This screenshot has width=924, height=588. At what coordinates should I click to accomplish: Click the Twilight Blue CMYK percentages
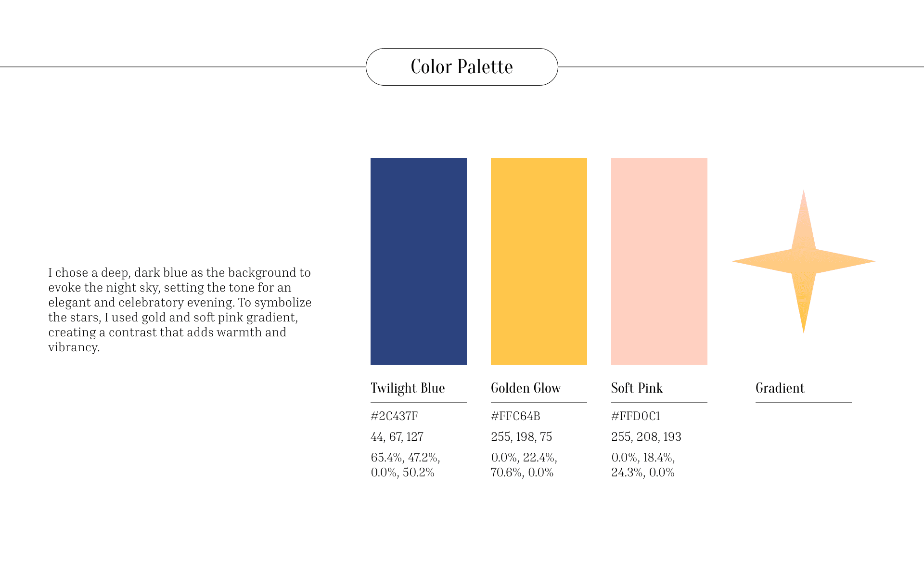pyautogui.click(x=405, y=465)
